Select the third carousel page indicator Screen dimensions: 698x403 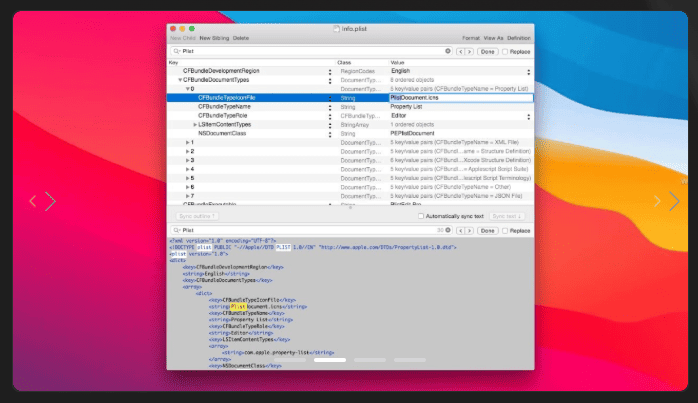click(370, 360)
